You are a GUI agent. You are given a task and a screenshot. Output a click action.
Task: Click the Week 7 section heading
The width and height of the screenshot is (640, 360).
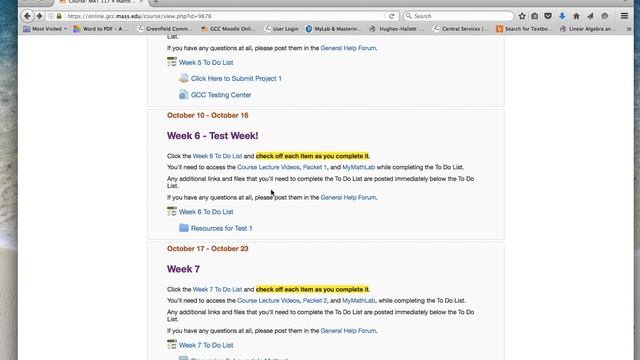pos(183,269)
